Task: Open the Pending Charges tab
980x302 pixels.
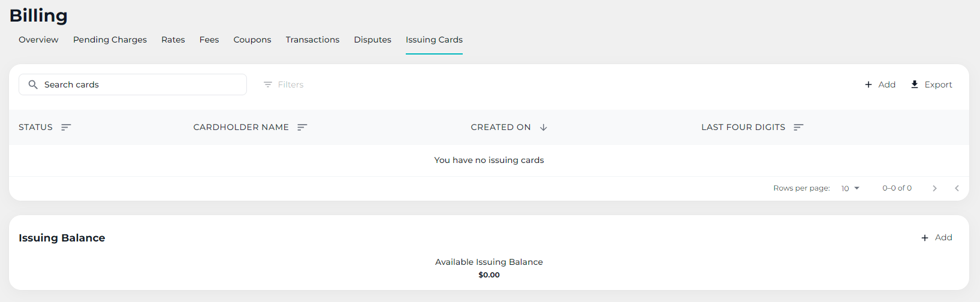Action: tap(110, 40)
